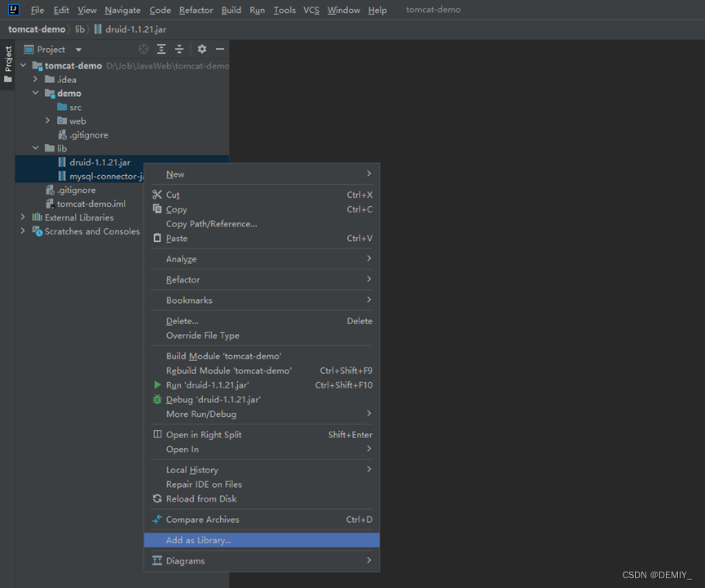Click the Open in Right Split icon

pyautogui.click(x=157, y=434)
